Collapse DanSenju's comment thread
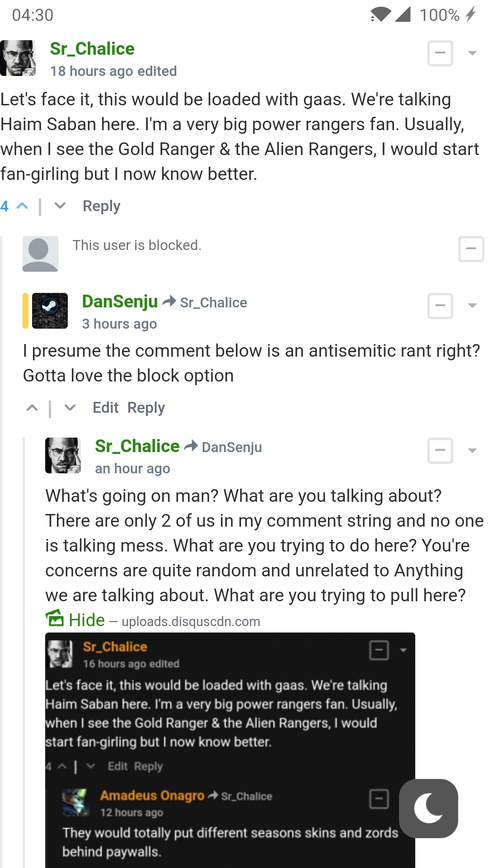 click(x=440, y=306)
